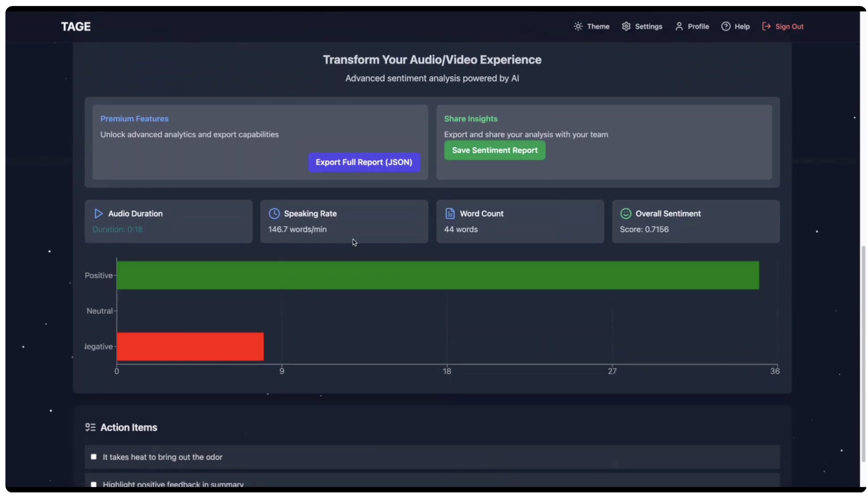Image resolution: width=868 pixels, height=496 pixels.
Task: Click the Help question mark icon
Action: coord(726,26)
